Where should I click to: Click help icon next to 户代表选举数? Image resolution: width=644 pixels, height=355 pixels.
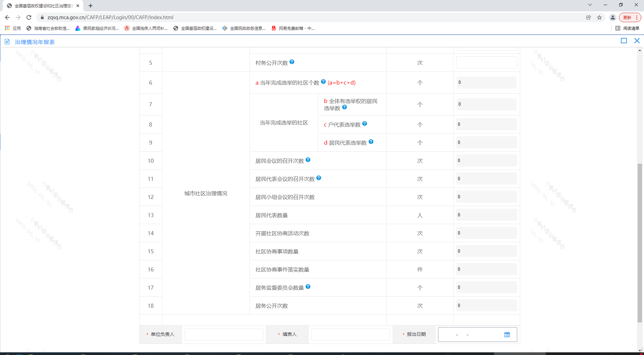pos(365,123)
